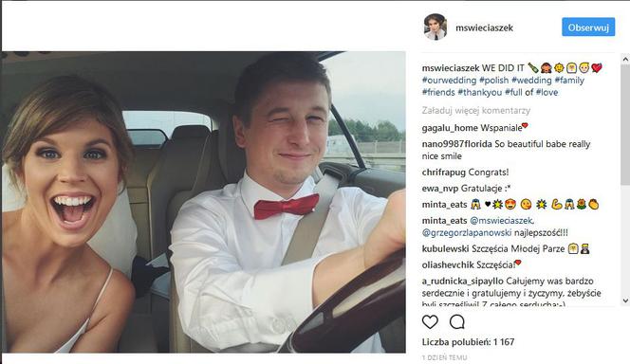630x364 pixels.
Task: Open the post timestamp 1 dzień temu
Action: 444,357
